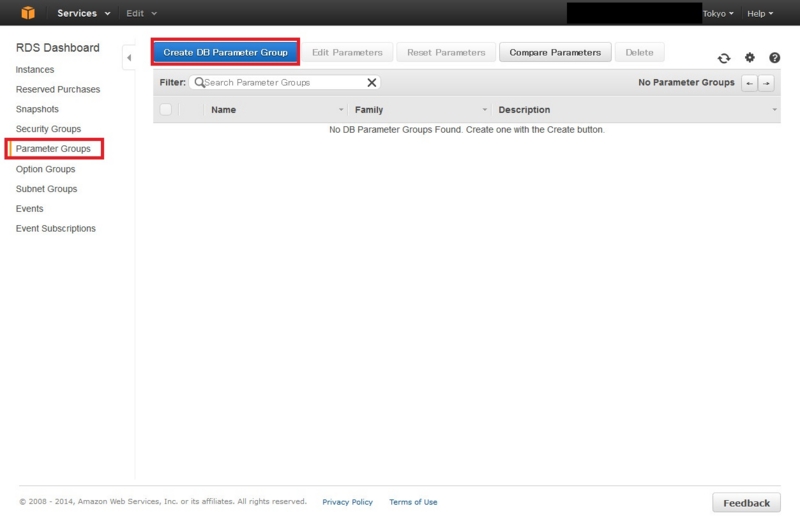Open the Family column sort dropdown
800x518 pixels.
pos(484,110)
